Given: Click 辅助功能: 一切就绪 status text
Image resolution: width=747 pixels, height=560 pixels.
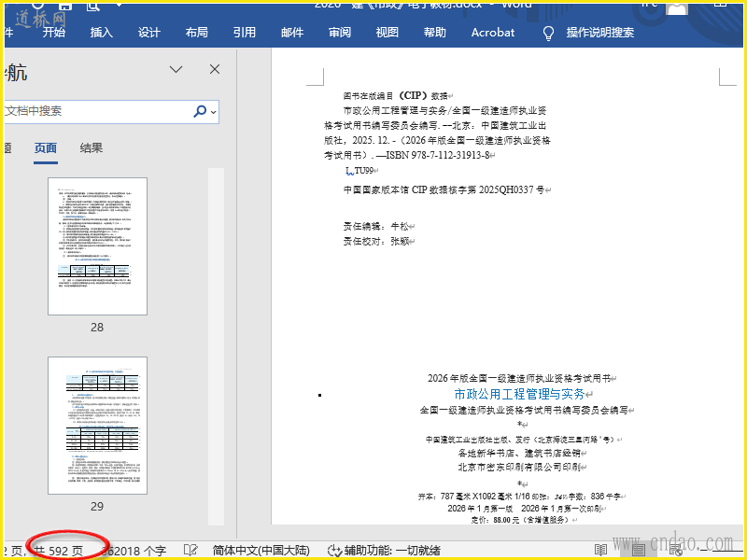Looking at the screenshot, I should click(392, 551).
